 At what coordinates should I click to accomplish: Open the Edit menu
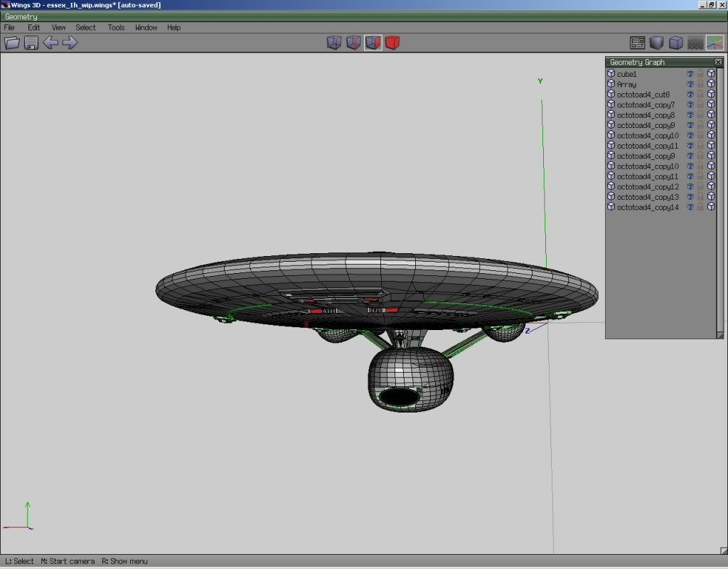[34, 28]
